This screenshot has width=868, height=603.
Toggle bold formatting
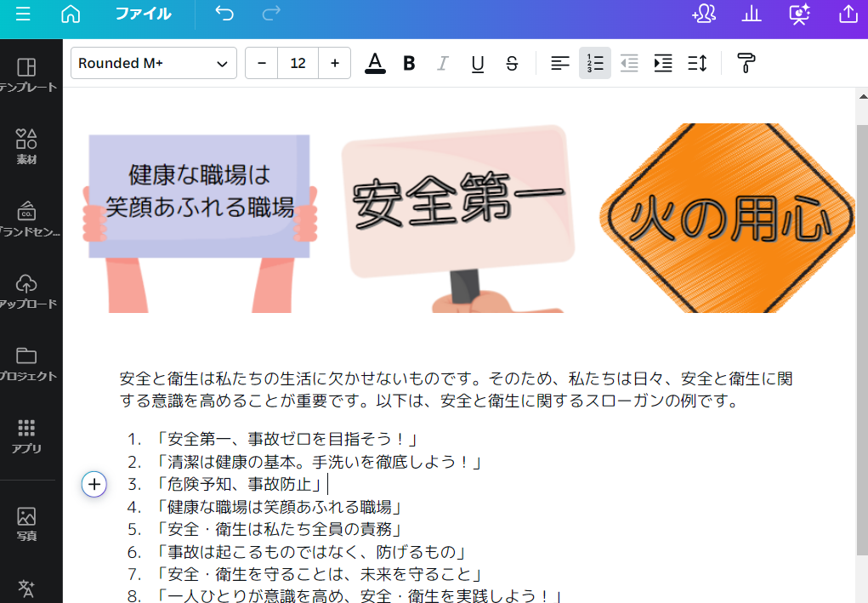click(408, 63)
